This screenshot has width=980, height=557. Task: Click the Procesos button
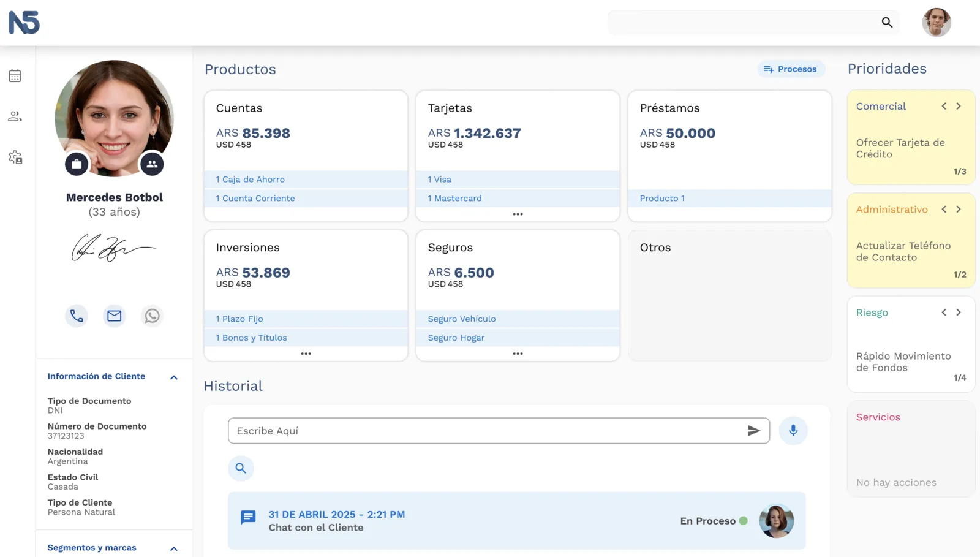[x=791, y=69]
